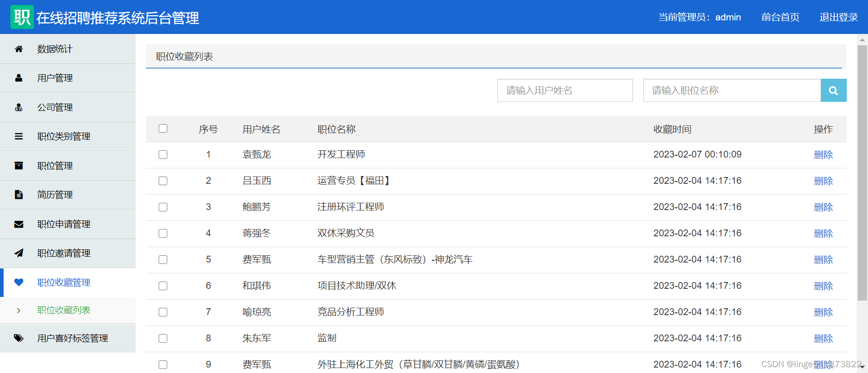
Task: Click 退出登录 to log out
Action: tap(839, 17)
